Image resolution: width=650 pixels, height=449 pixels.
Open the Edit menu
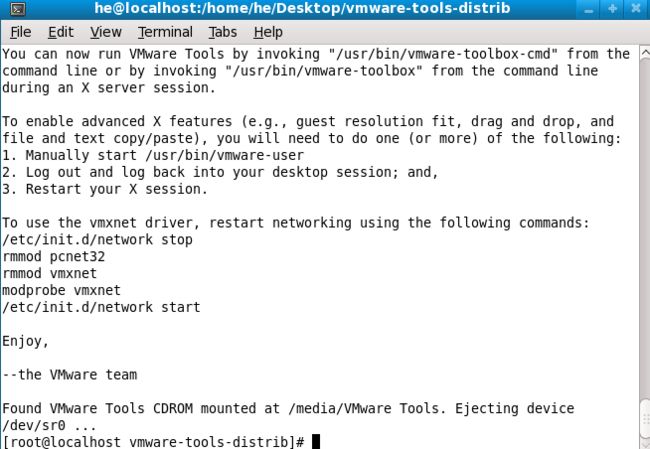[x=61, y=32]
